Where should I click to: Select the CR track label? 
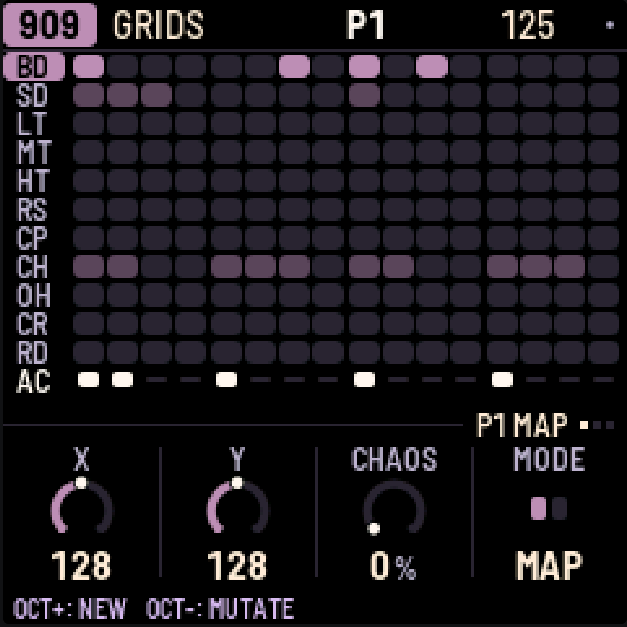[32, 323]
